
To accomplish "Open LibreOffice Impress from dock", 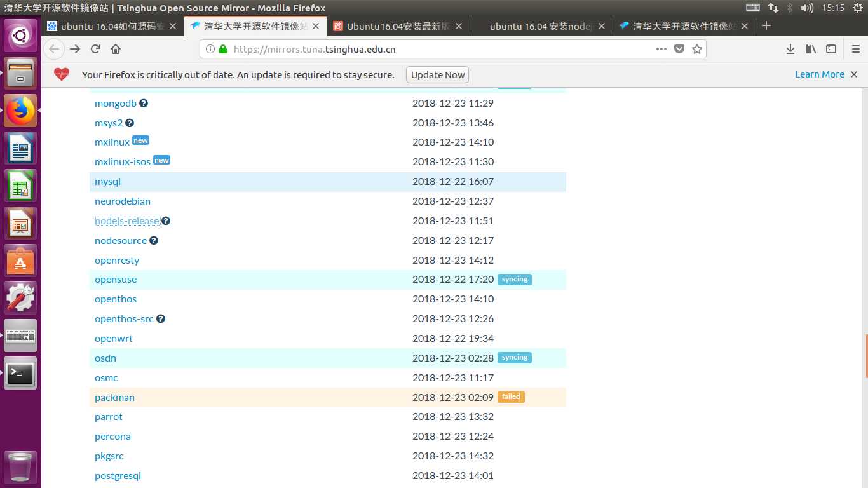I will coord(20,223).
